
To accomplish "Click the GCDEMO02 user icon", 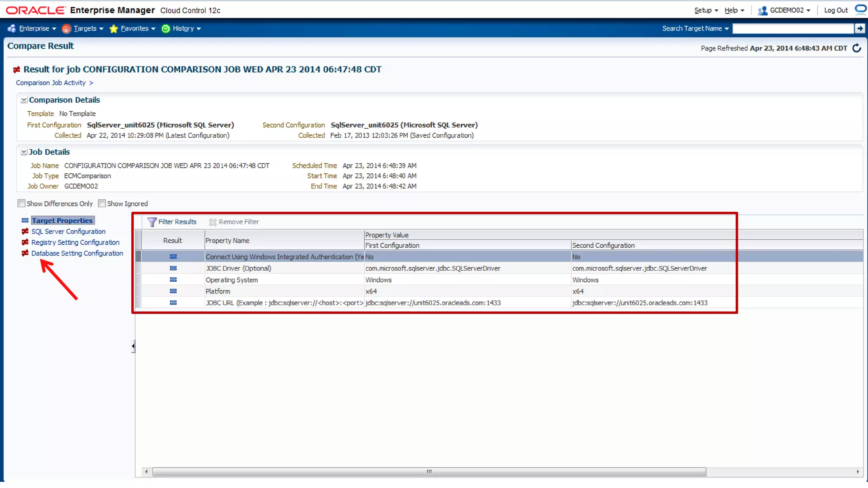I will pos(762,10).
